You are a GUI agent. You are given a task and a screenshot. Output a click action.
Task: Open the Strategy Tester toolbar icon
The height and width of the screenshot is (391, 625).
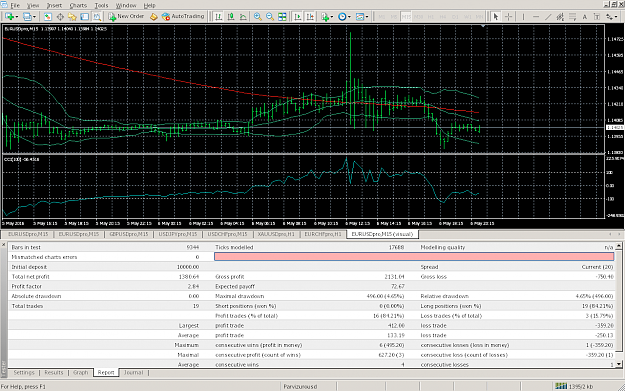[x=97, y=17]
